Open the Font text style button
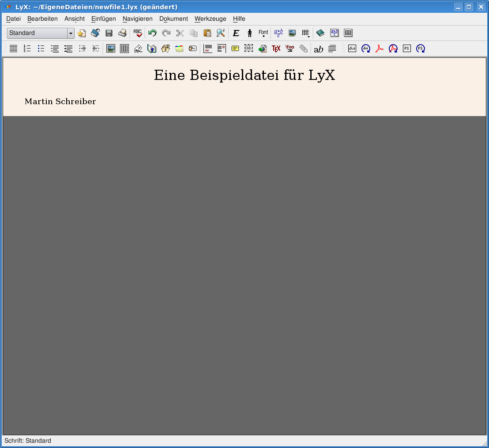This screenshot has width=489, height=448. point(263,33)
